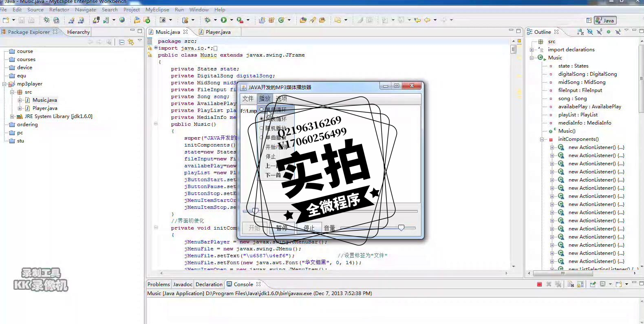Screen dimensions: 644x324
Task: Collapse the Music class in Outline
Action: (x=532, y=58)
